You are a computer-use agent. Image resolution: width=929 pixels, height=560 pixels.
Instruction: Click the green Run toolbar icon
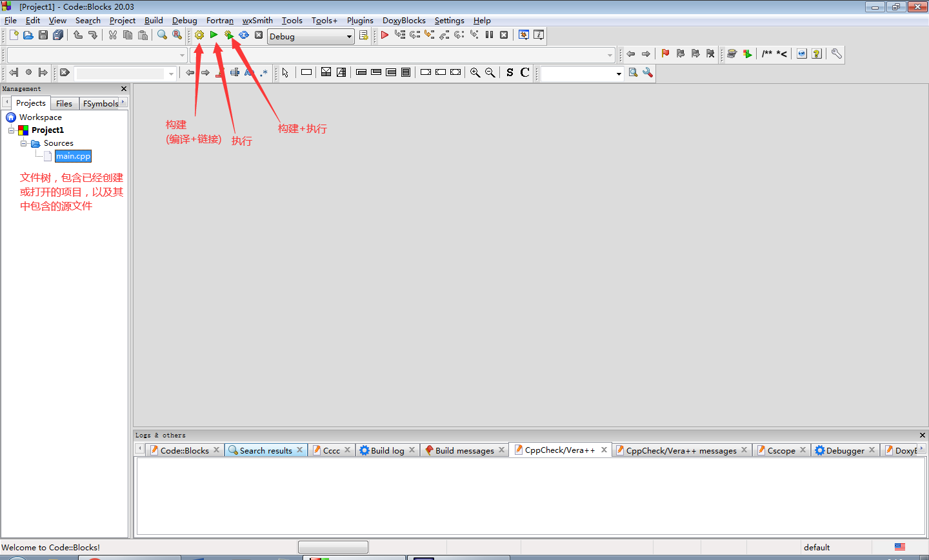214,35
